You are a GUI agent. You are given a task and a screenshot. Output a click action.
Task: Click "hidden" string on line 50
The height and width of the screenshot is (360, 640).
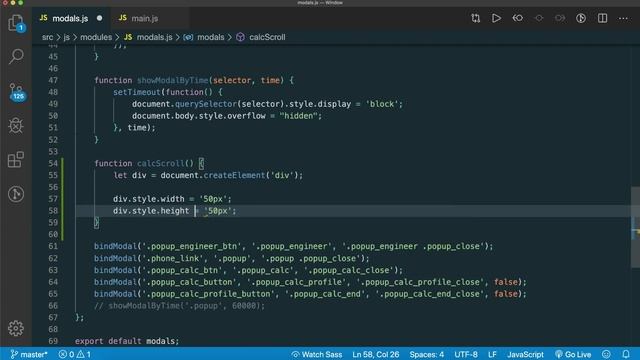(x=299, y=116)
